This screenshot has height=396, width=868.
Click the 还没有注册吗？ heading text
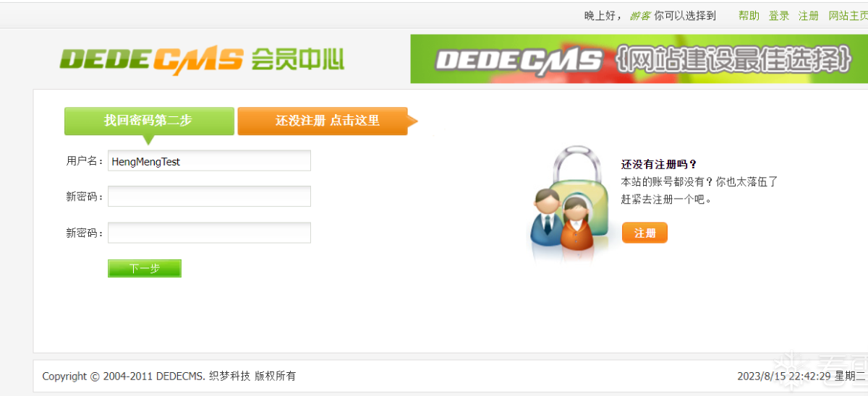pos(659,165)
